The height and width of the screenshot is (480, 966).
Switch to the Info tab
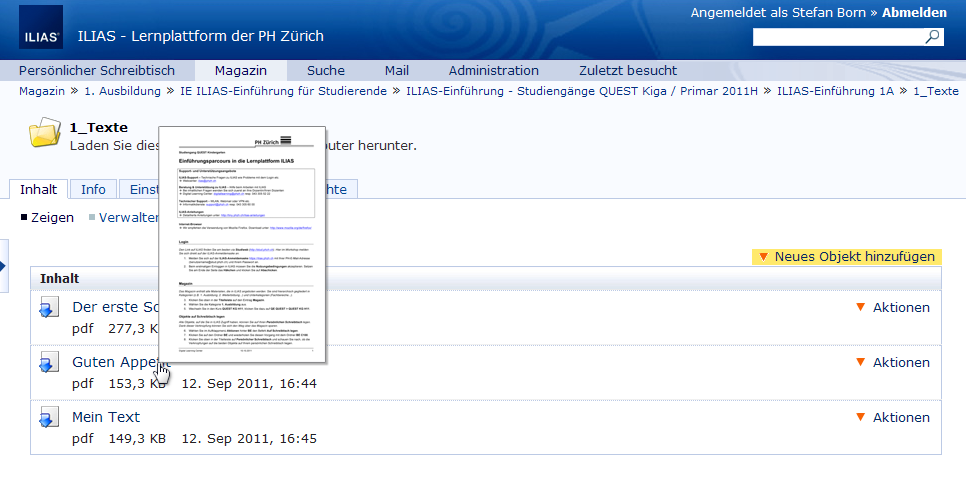click(93, 189)
